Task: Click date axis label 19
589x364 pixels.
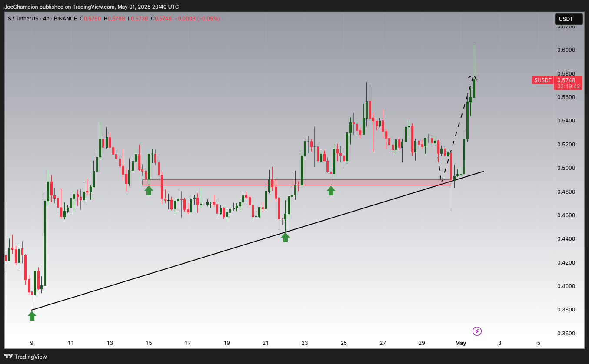Action: tap(227, 343)
